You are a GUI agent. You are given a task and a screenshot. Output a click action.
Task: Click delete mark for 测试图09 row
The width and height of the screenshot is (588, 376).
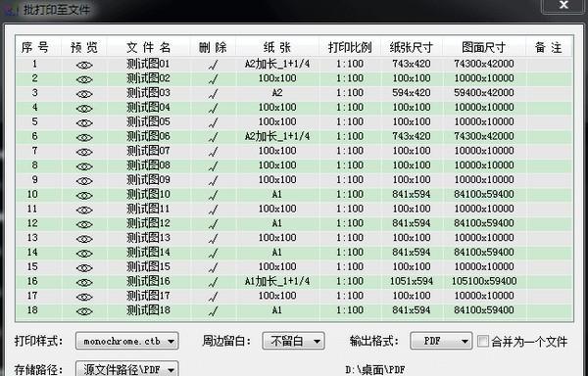[213, 181]
